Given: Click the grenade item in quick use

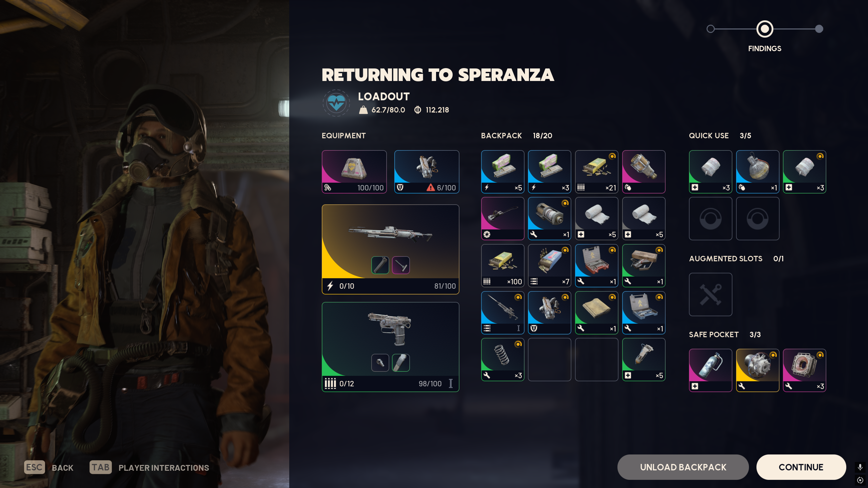Looking at the screenshot, I should tap(757, 172).
